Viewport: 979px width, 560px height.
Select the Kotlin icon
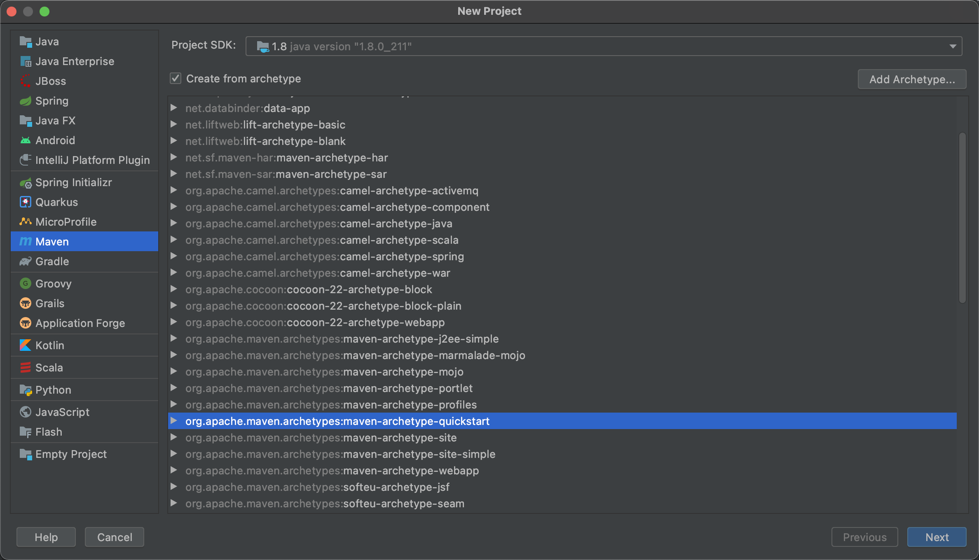(26, 345)
